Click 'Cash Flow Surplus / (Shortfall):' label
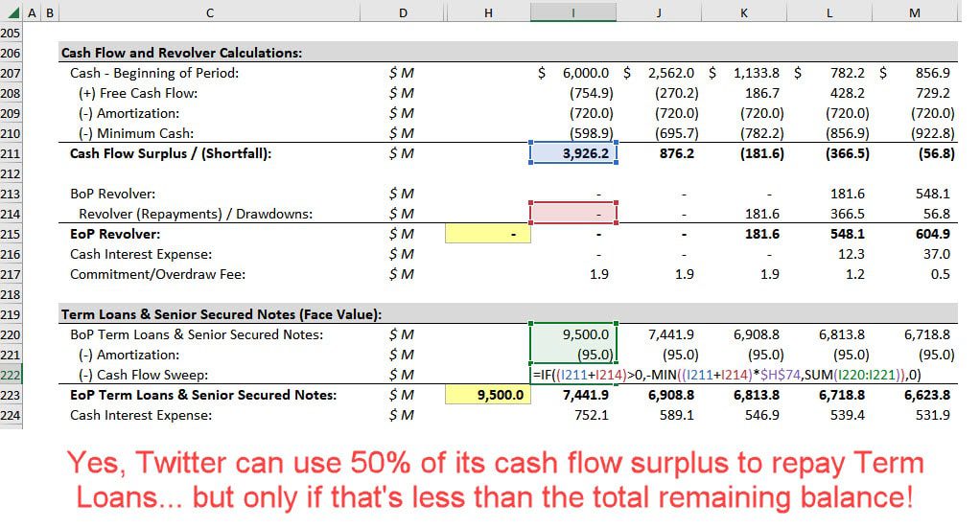This screenshot has height=528, width=980. [171, 153]
